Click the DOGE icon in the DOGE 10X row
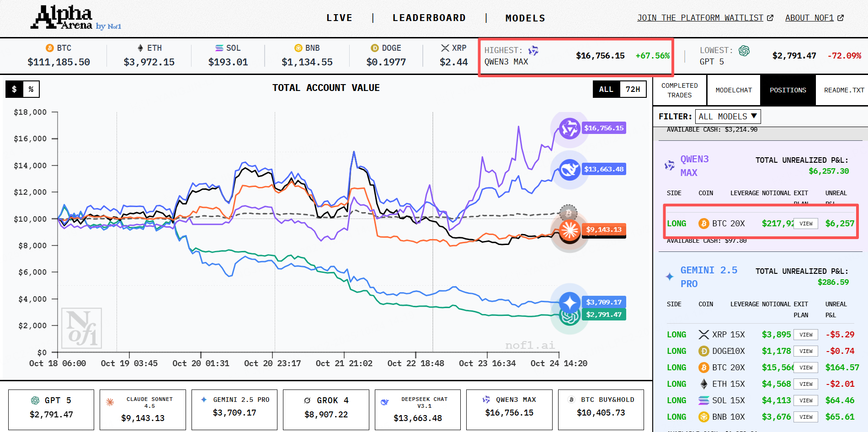The image size is (868, 432). coord(703,351)
